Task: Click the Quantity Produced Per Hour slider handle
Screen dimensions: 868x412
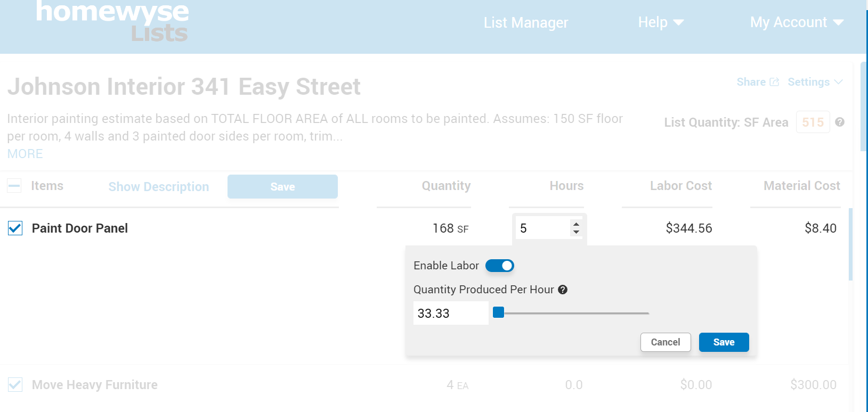Action: point(498,312)
